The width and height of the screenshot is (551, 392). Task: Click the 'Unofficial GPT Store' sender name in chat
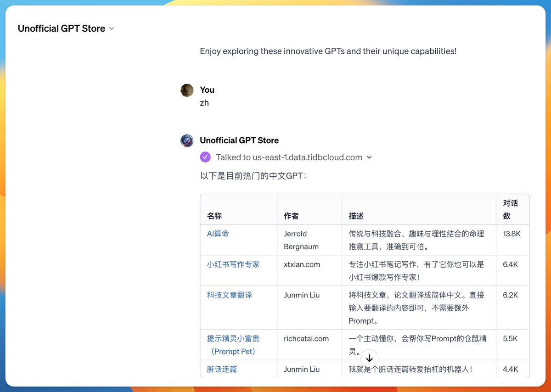pyautogui.click(x=239, y=140)
